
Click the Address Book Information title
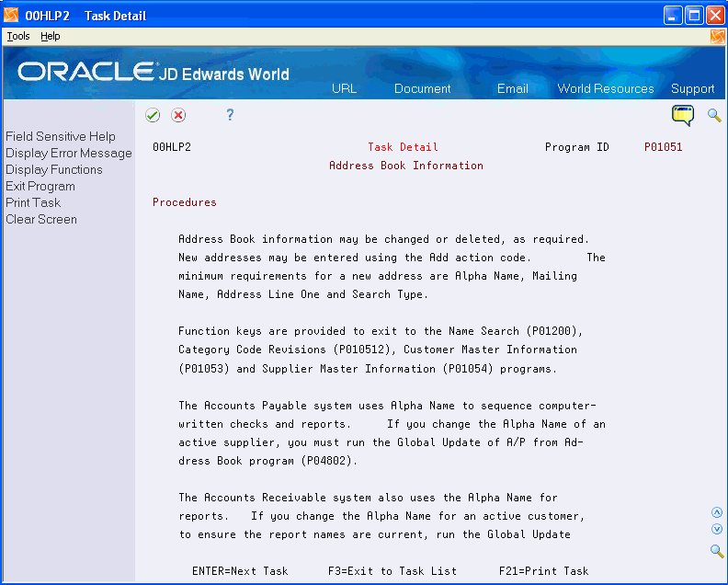[x=405, y=166]
